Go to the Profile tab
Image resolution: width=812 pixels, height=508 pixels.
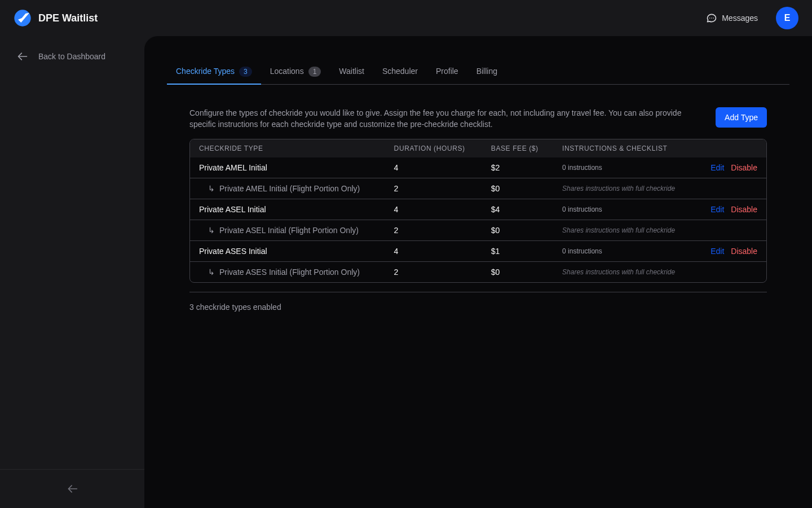point(447,71)
